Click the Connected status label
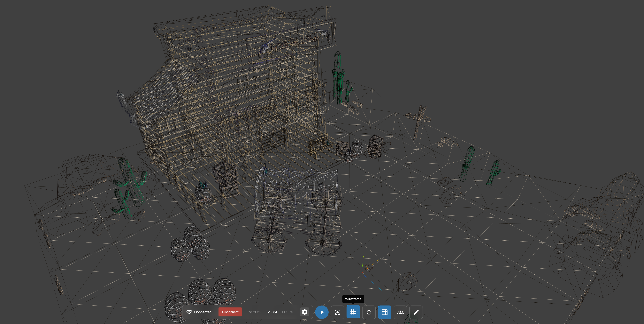This screenshot has width=644, height=324. coord(203,312)
